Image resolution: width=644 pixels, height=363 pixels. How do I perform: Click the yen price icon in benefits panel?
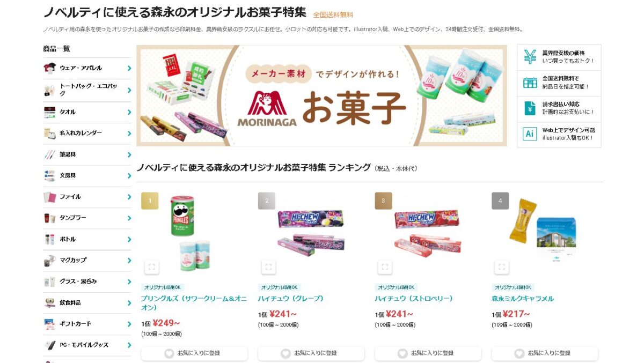pyautogui.click(x=530, y=57)
